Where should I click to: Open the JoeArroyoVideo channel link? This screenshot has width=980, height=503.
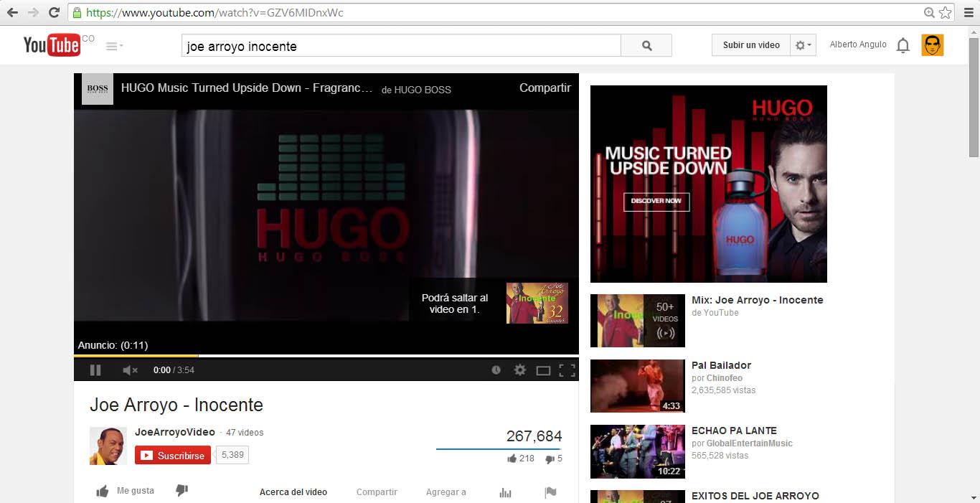175,432
